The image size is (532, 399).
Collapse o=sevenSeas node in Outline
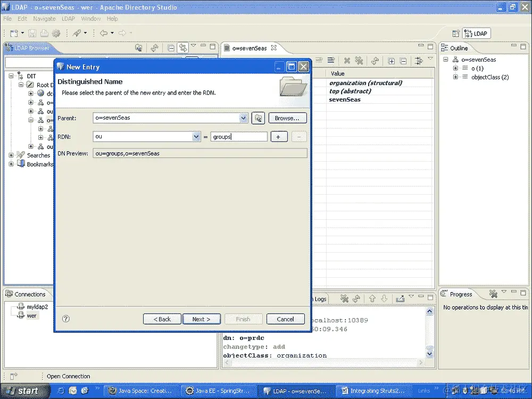tap(446, 60)
